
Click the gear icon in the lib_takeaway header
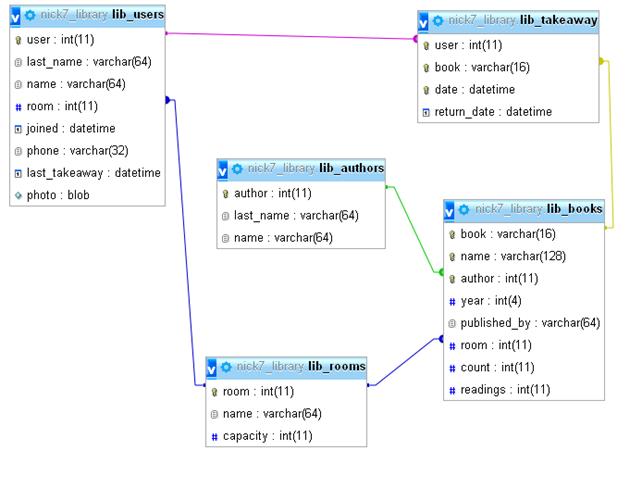click(438, 20)
